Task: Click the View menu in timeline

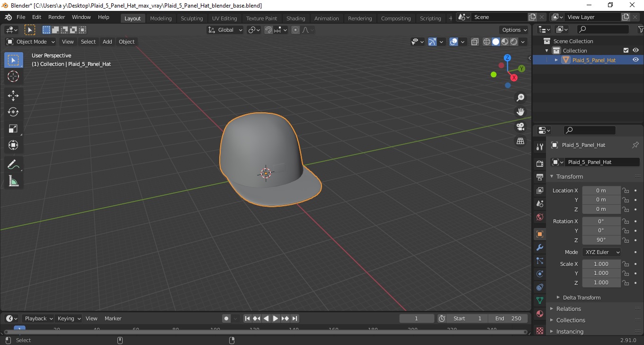Action: click(x=91, y=318)
